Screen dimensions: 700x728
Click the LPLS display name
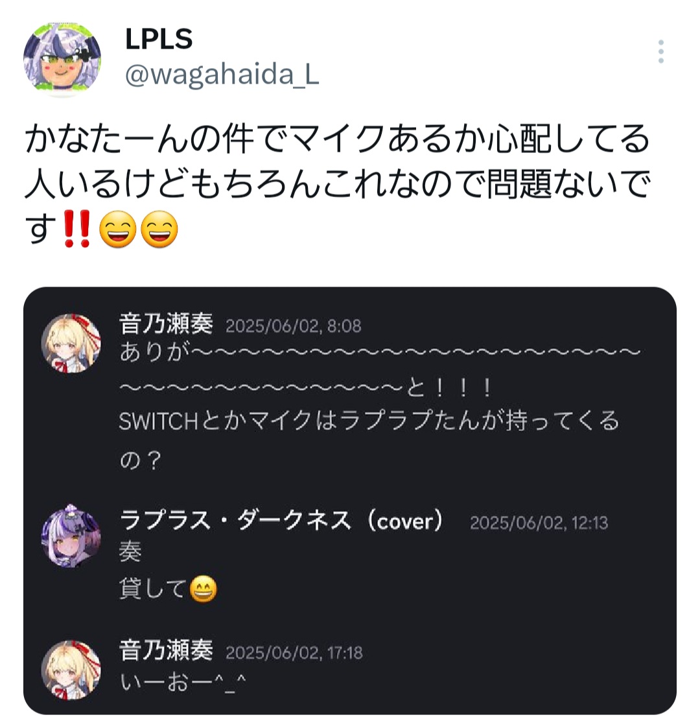coord(159,39)
